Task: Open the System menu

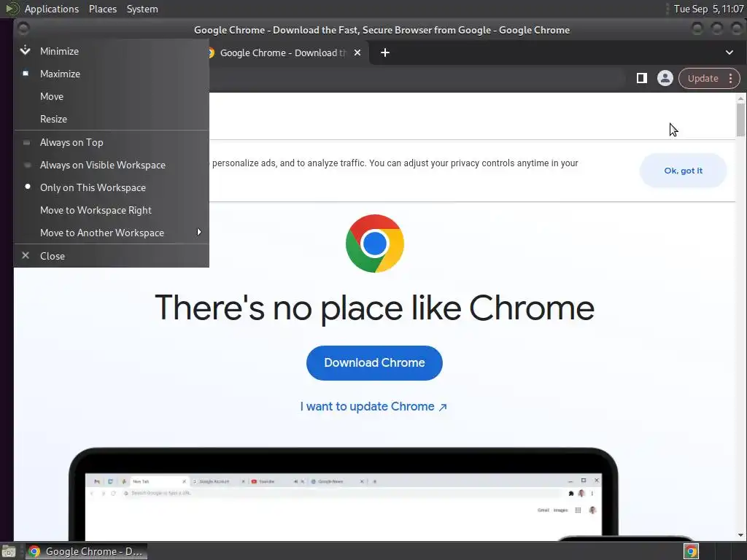Action: coord(142,9)
